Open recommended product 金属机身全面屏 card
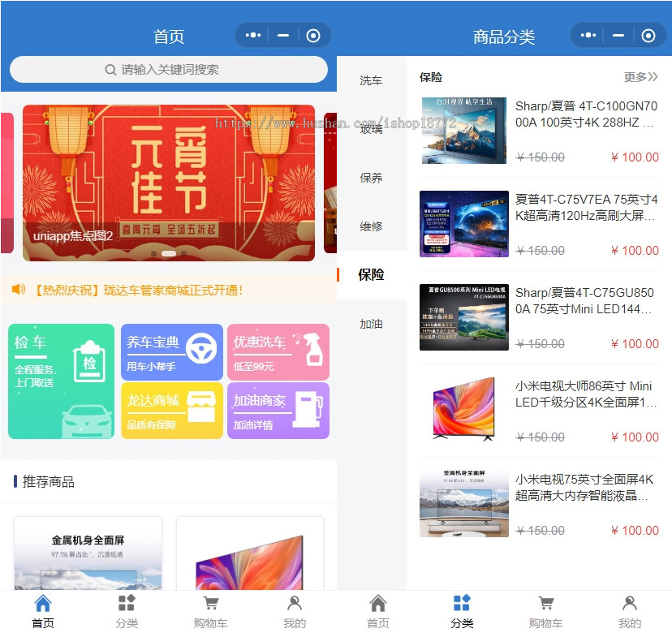Viewport: 672px width, 633px height. pyautogui.click(x=88, y=553)
